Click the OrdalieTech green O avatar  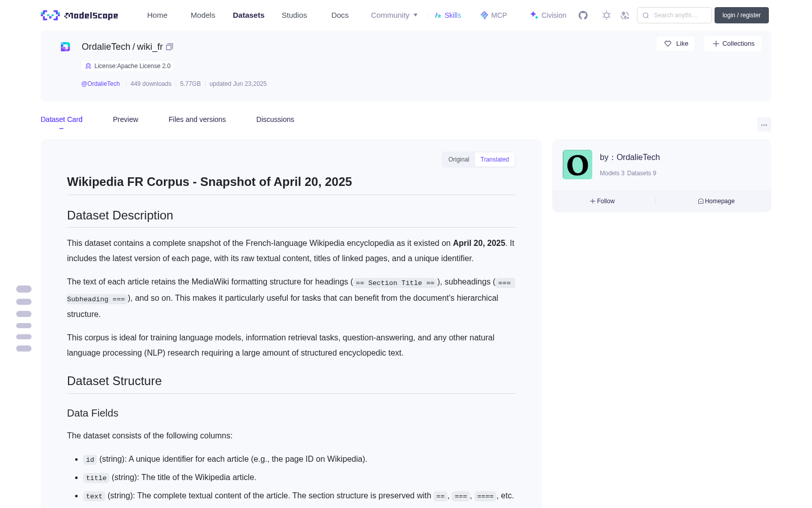578,165
